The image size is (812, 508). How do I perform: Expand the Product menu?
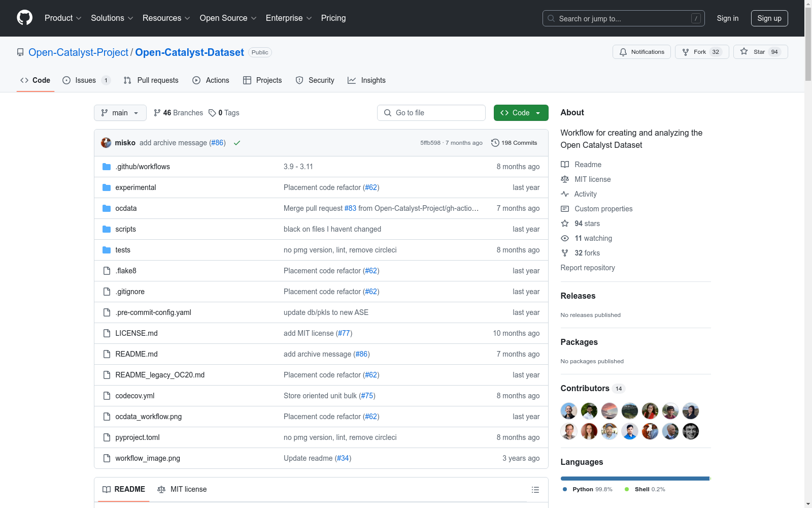[x=63, y=18]
